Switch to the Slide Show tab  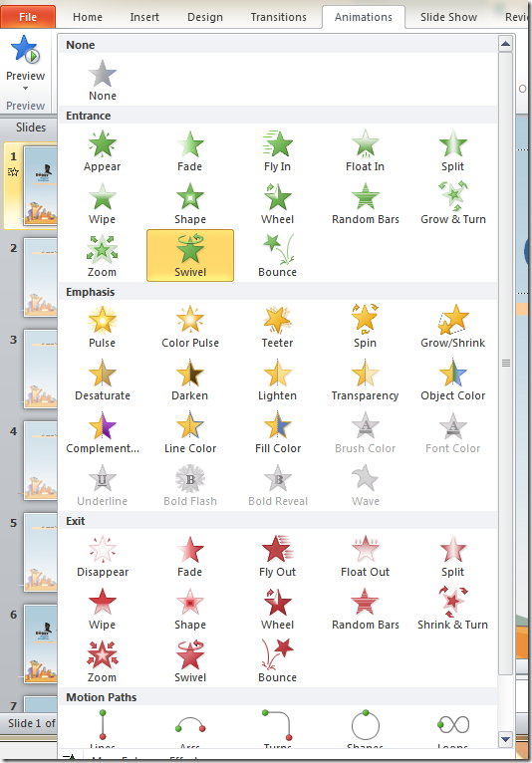pyautogui.click(x=448, y=17)
